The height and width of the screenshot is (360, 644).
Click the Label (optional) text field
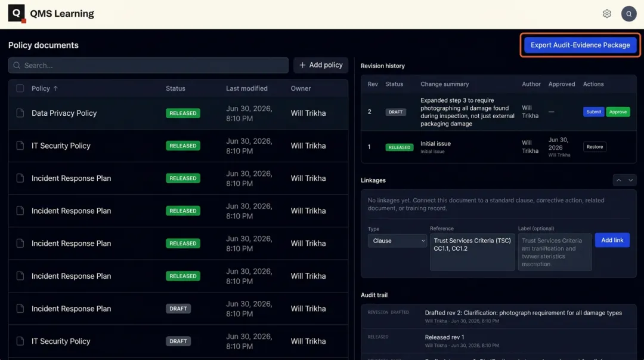555,252
